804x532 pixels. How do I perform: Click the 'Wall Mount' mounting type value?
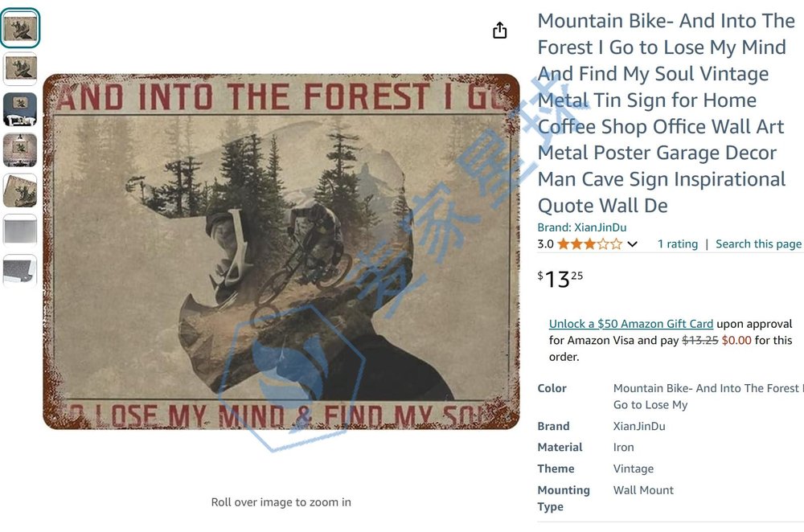point(643,490)
